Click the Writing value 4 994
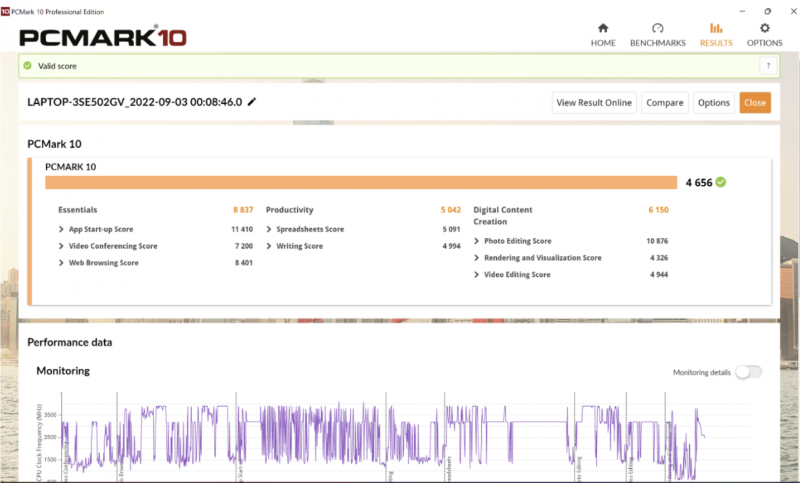 (x=452, y=246)
